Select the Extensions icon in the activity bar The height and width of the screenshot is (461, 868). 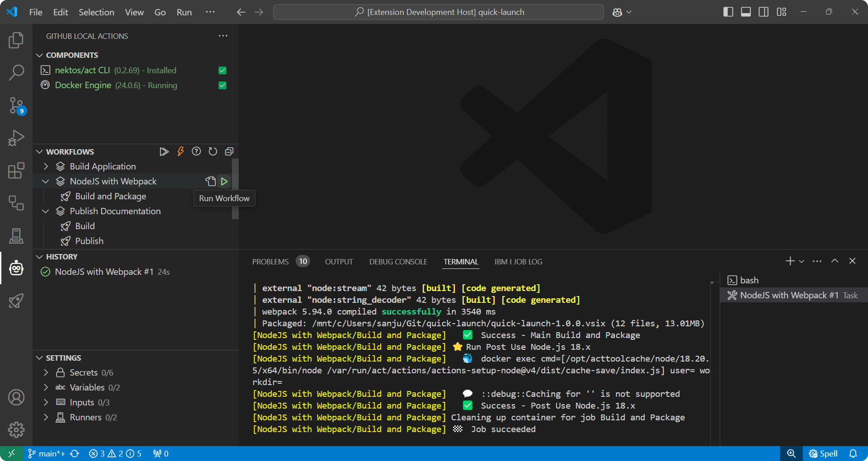coord(16,171)
